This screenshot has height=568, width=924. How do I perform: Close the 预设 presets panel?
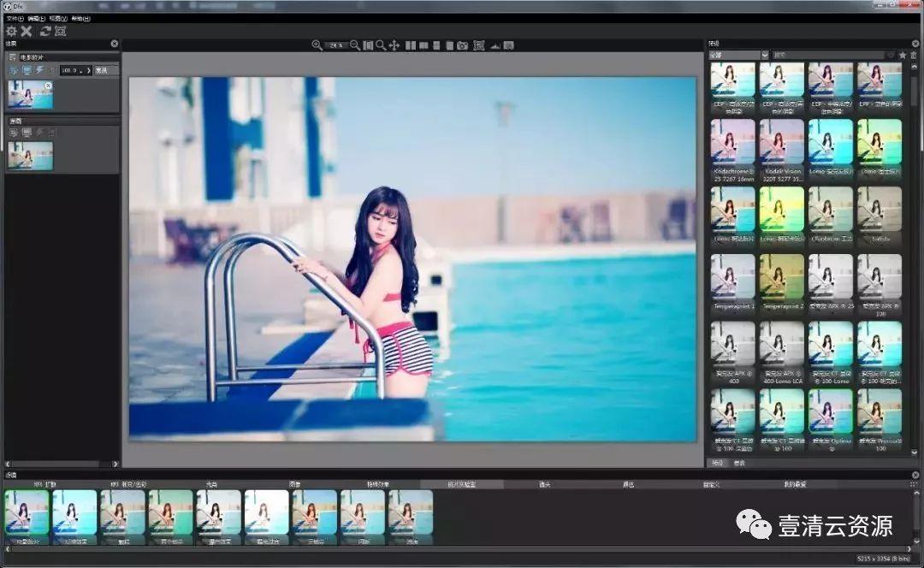[915, 44]
